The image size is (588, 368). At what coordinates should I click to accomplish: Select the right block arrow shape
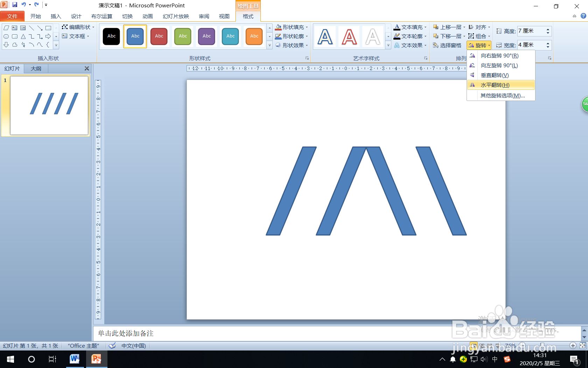pyautogui.click(x=48, y=36)
